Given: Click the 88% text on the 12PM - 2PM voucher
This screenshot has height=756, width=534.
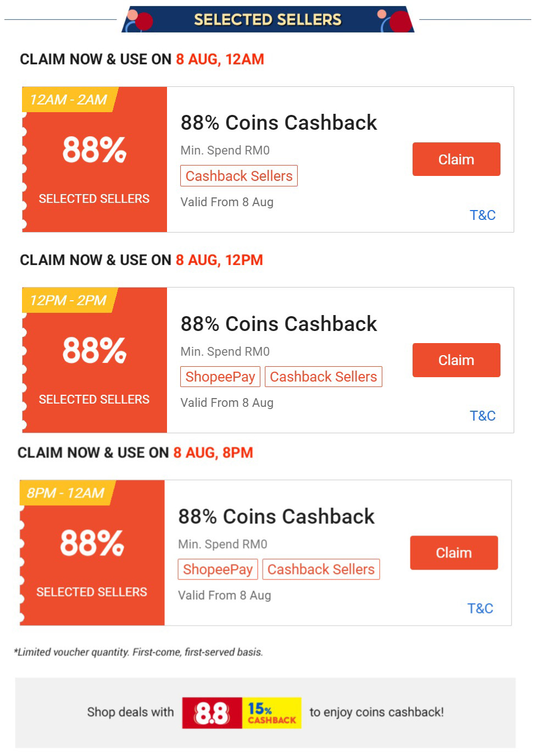Looking at the screenshot, I should coord(94,350).
